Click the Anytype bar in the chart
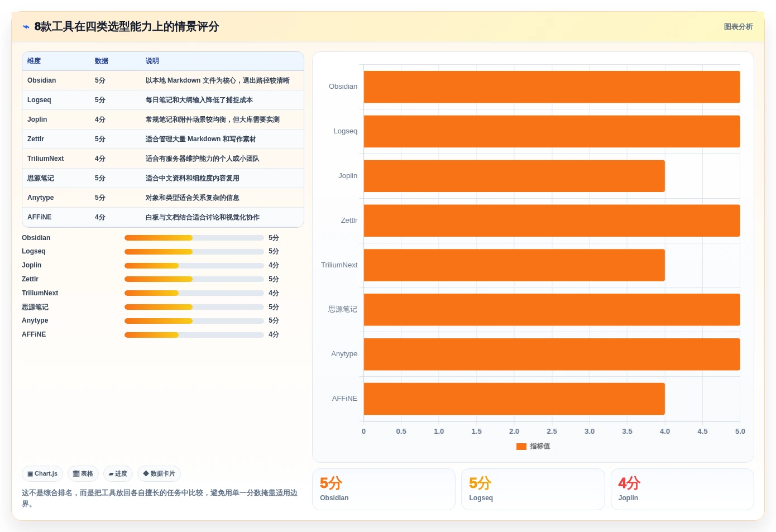The image size is (776, 532). coord(552,354)
